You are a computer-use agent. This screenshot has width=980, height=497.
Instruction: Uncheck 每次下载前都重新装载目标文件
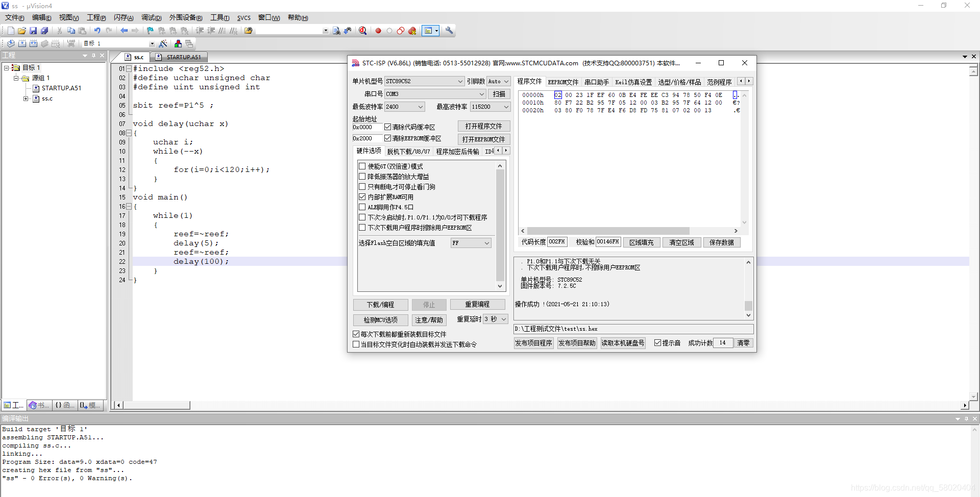(x=356, y=334)
